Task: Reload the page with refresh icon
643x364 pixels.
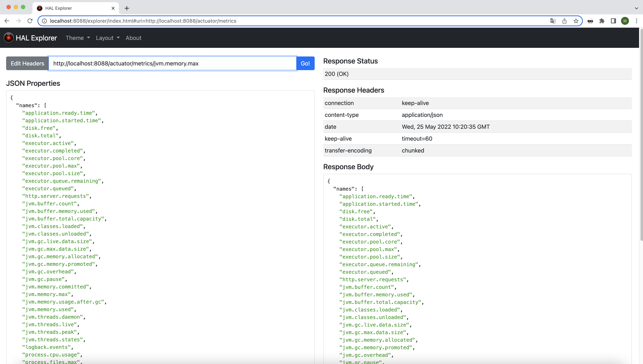Action: tap(30, 21)
